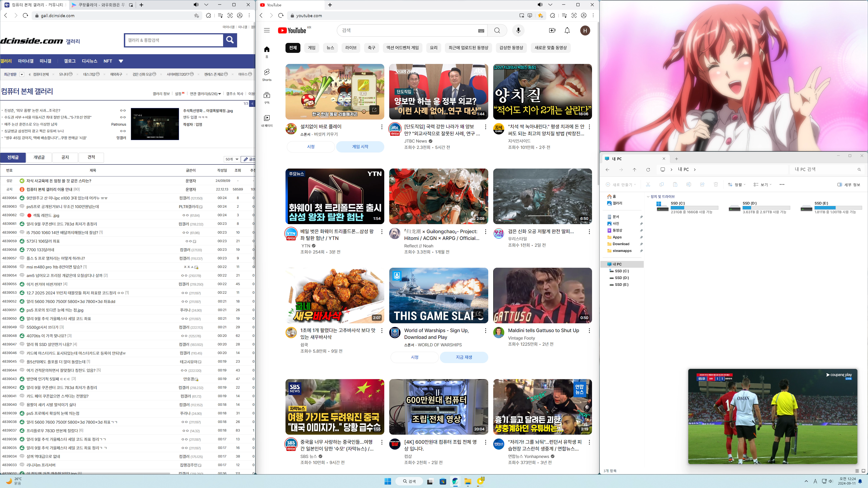Mute audio speaker in YouTube browser title bar
Viewport: 868px width, 488px height.
[x=540, y=5]
